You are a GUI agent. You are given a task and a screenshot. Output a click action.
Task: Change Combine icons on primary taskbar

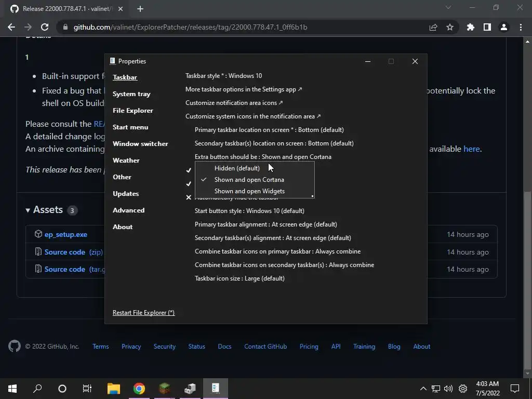[277, 251]
